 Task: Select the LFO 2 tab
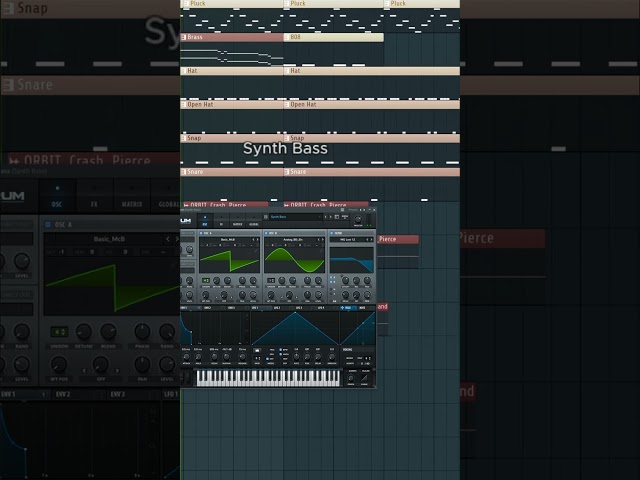point(284,308)
